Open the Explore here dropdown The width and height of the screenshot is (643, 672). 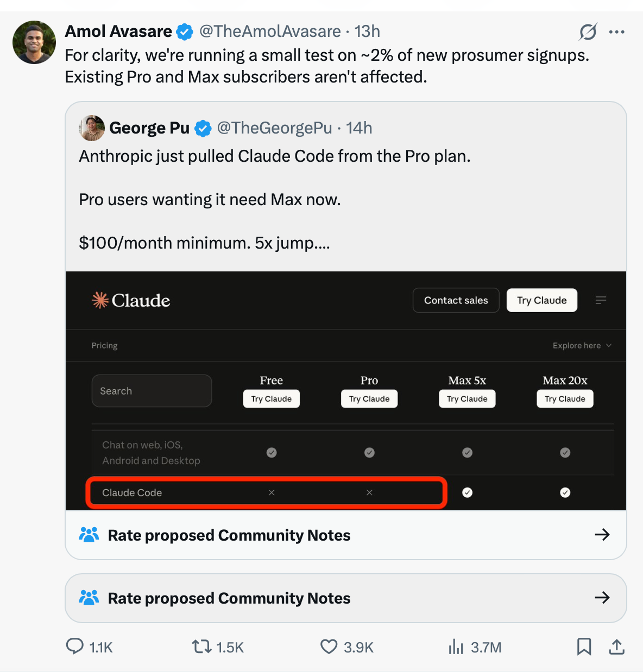pos(582,345)
